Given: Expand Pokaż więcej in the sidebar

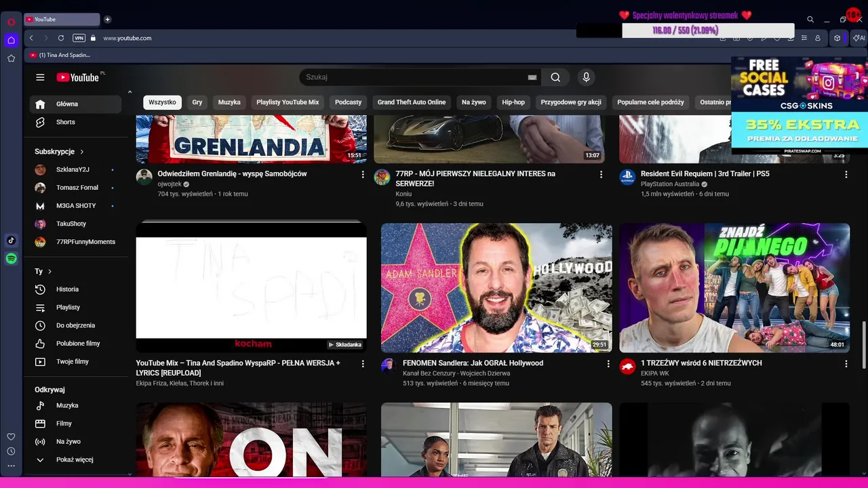Looking at the screenshot, I should (75, 460).
